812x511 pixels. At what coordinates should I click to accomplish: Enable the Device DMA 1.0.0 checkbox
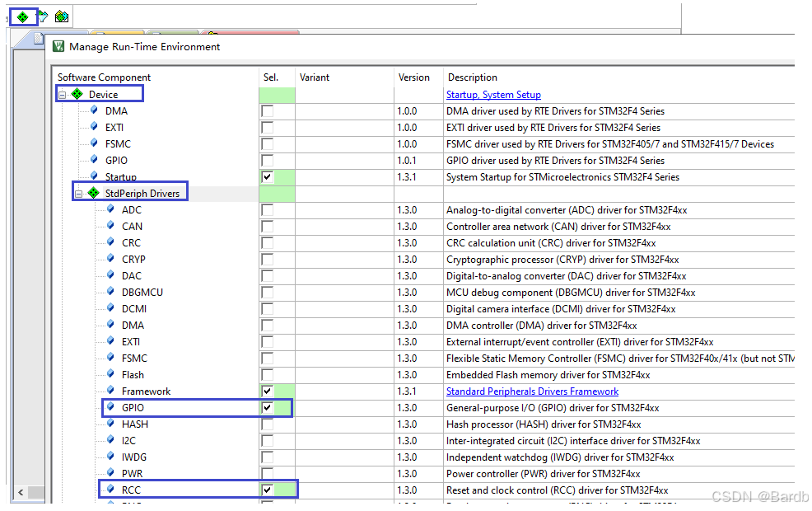click(267, 111)
